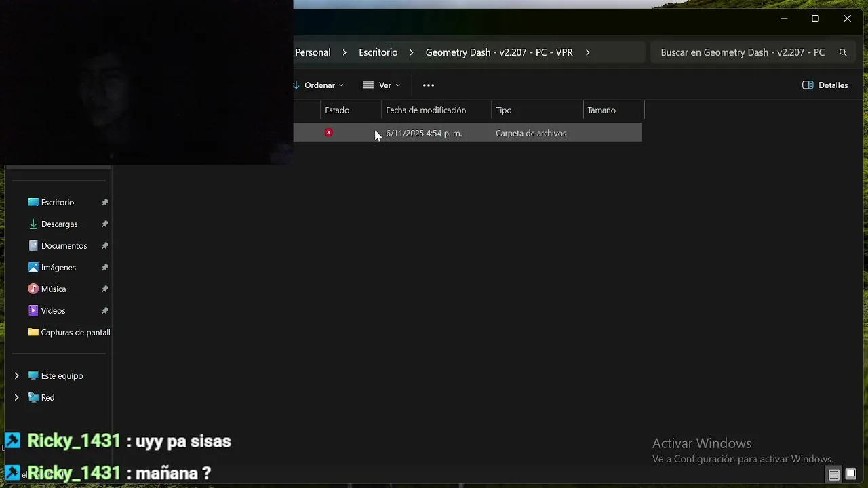Select Geometry Dash - v2.207 breadcrumb segment
Image resolution: width=868 pixels, height=488 pixels.
coord(499,52)
